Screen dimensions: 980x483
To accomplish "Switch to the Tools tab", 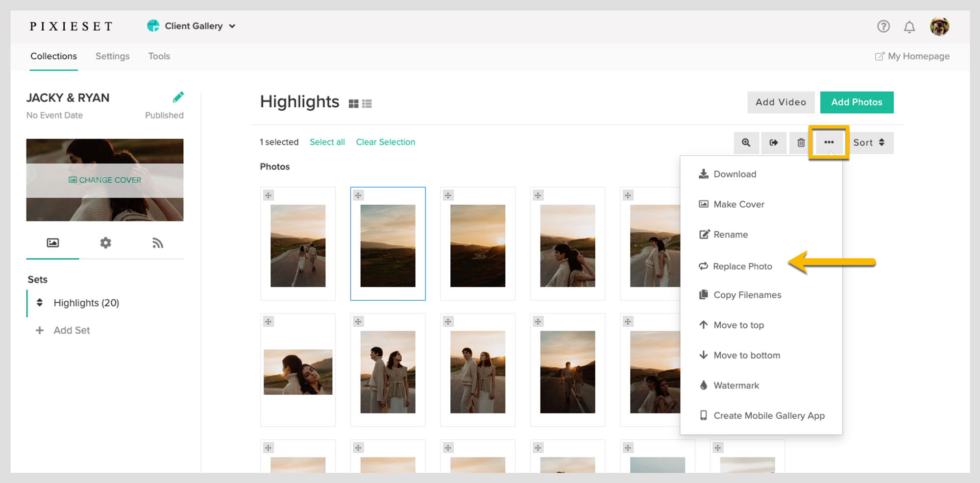I will [159, 56].
